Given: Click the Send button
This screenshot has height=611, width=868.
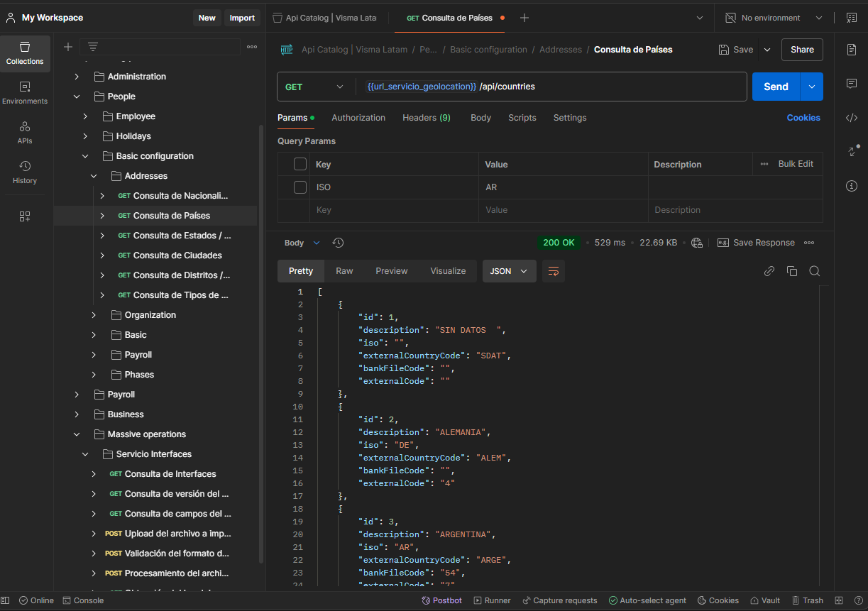Looking at the screenshot, I should 776,86.
